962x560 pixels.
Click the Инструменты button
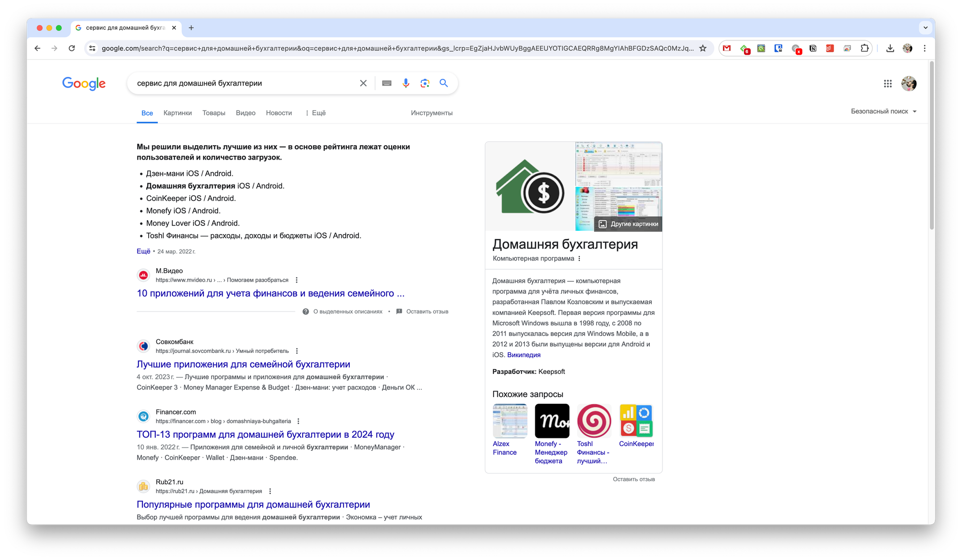click(x=431, y=113)
